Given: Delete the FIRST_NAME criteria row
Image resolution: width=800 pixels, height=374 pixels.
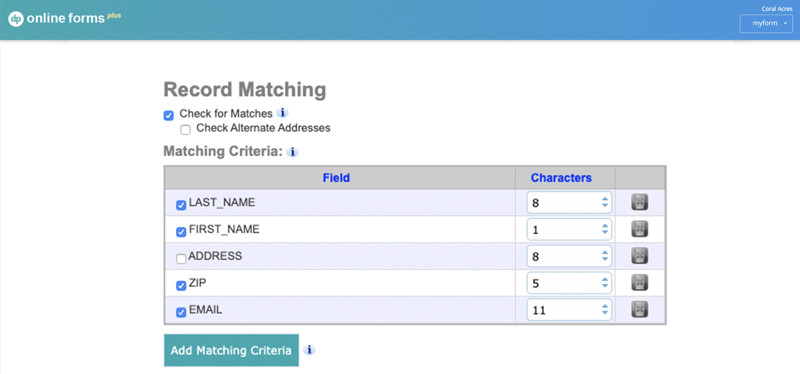Looking at the screenshot, I should click(x=640, y=229).
